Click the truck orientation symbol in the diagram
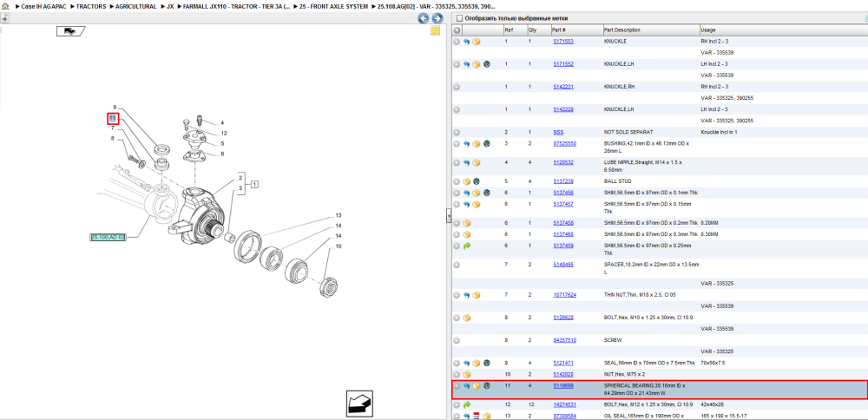Image resolution: width=868 pixels, height=420 pixels. pyautogui.click(x=70, y=31)
